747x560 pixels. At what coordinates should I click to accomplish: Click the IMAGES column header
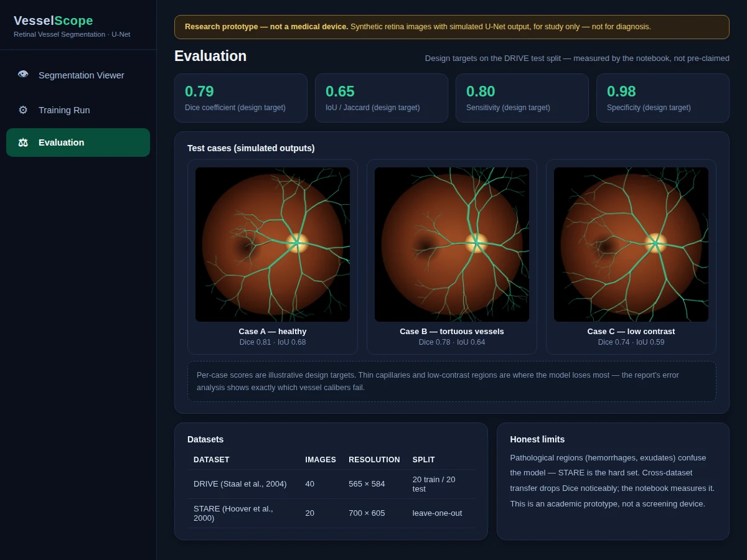[x=321, y=460]
